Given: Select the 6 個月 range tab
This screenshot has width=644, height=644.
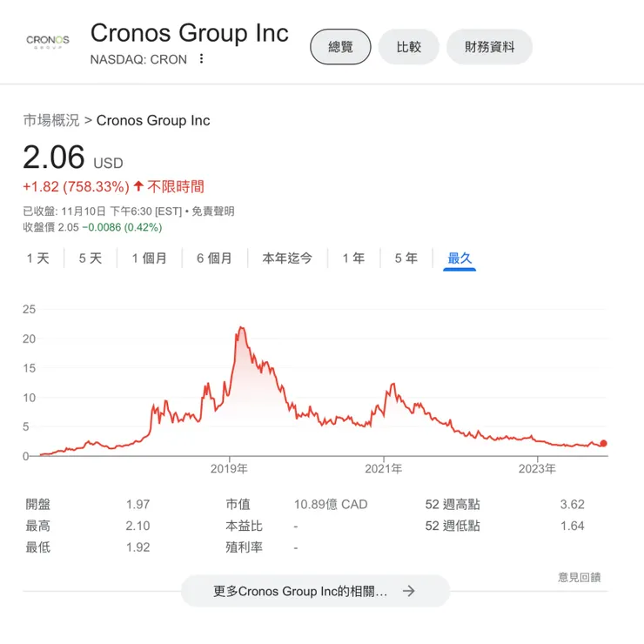Looking at the screenshot, I should click(214, 258).
